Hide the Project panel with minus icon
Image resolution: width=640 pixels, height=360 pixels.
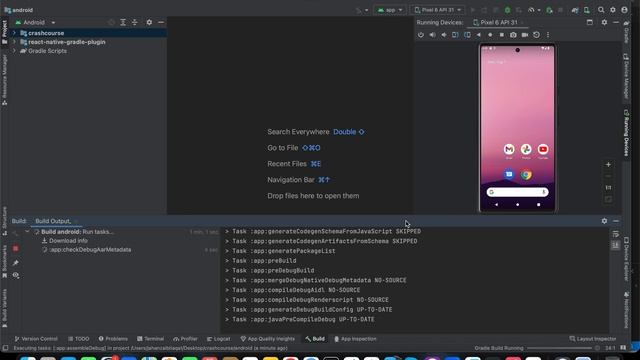[x=161, y=22]
